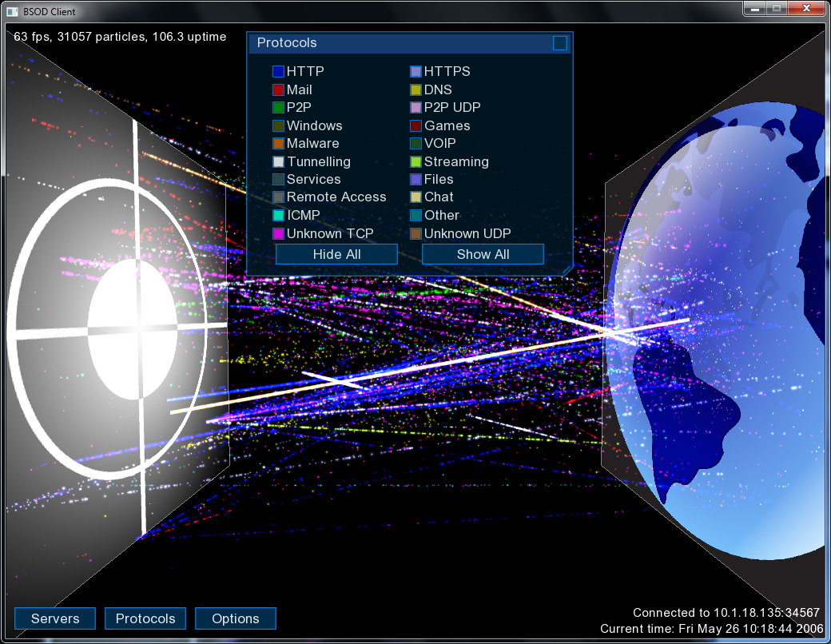Toggle the P2P protocol swatch
The width and height of the screenshot is (831, 644).
coord(278,108)
